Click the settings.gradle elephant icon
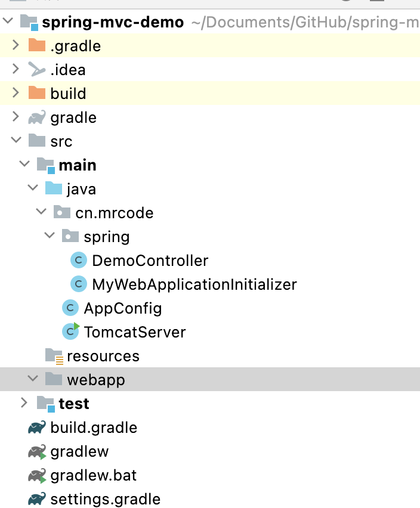 tap(37, 499)
